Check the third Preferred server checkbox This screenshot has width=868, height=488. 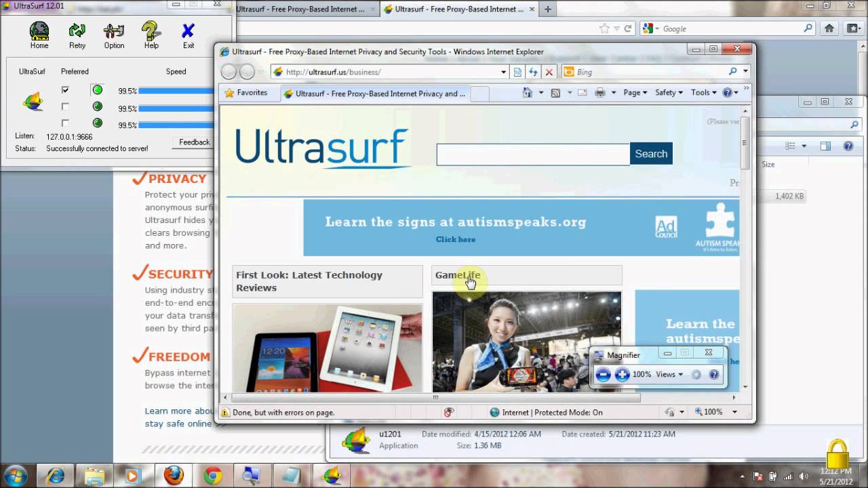65,123
